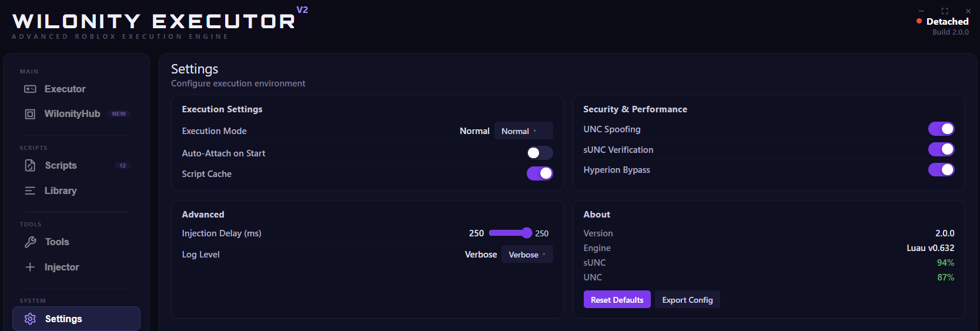Click the Tools wrench icon
Image resolution: width=980 pixels, height=331 pixels.
pos(30,242)
